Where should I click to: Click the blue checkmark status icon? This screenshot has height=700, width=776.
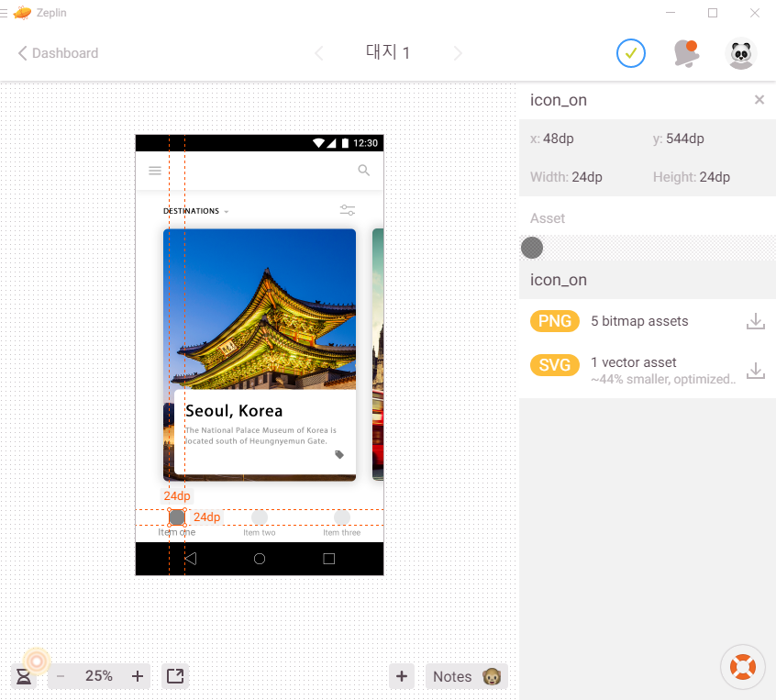point(630,53)
